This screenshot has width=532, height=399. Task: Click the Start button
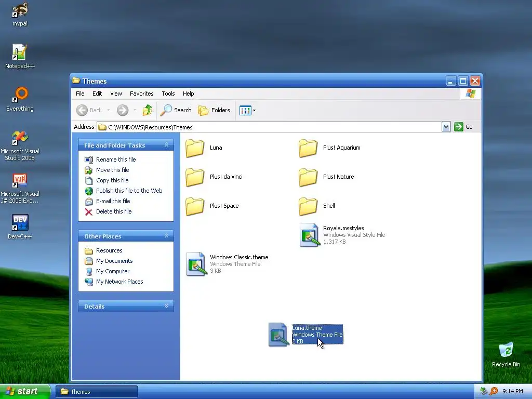point(25,392)
